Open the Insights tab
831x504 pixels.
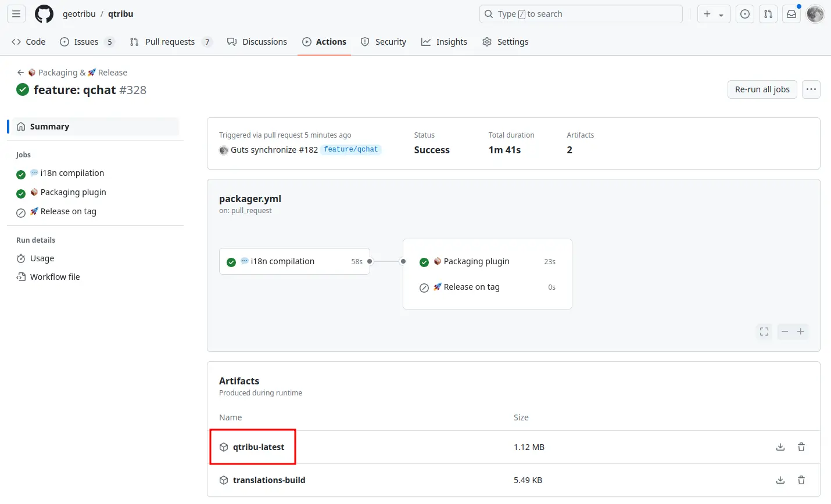pyautogui.click(x=445, y=42)
